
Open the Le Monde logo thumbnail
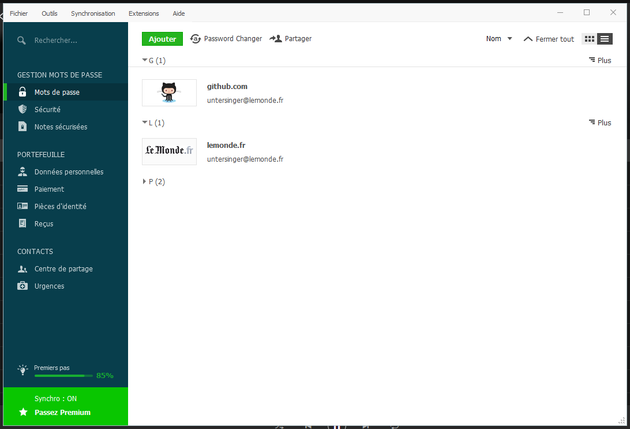(169, 151)
